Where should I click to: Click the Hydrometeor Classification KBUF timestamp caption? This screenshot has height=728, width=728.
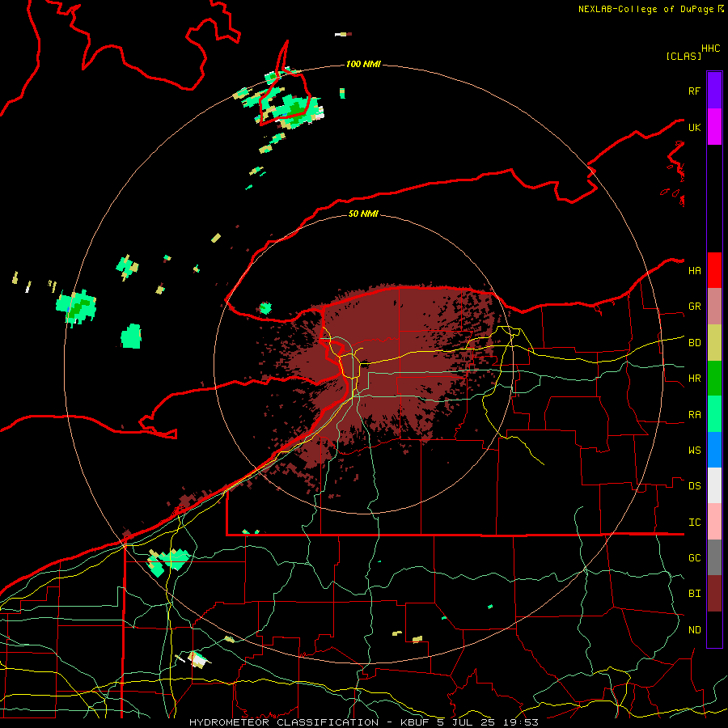(x=363, y=722)
